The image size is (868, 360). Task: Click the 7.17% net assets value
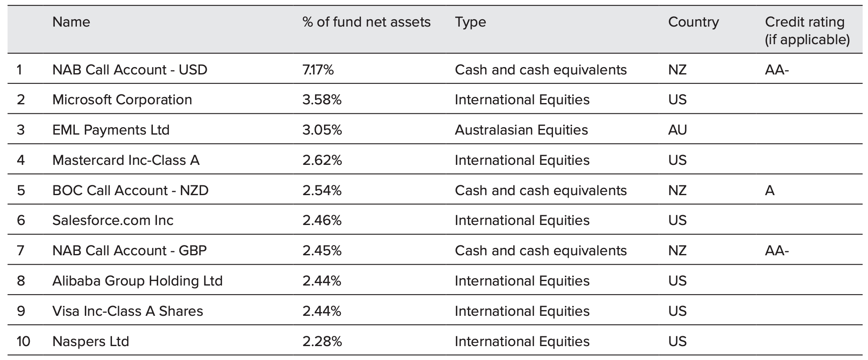pyautogui.click(x=318, y=70)
